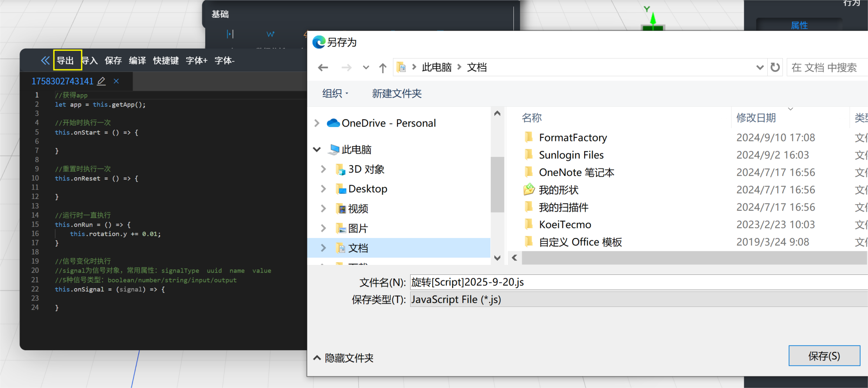Open the recent locations dropdown chevron
868x388 pixels.
tap(366, 68)
